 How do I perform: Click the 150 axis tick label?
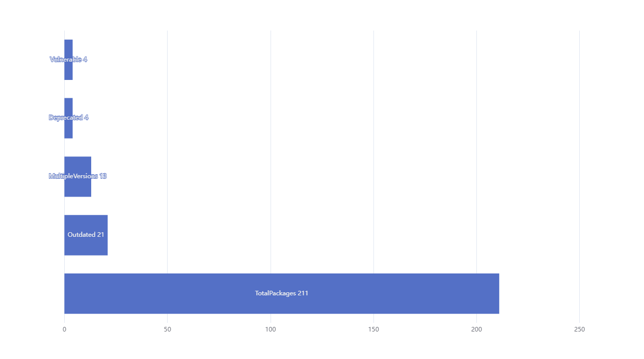373,329
